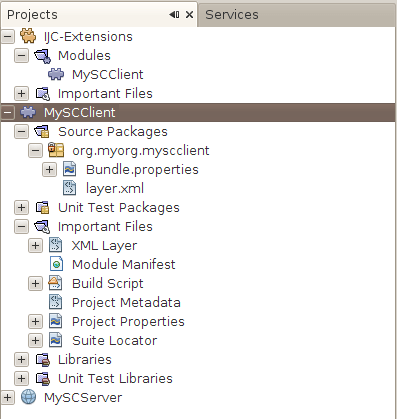Select the IJC-Extensions label
The width and height of the screenshot is (397, 419).
[x=88, y=37]
